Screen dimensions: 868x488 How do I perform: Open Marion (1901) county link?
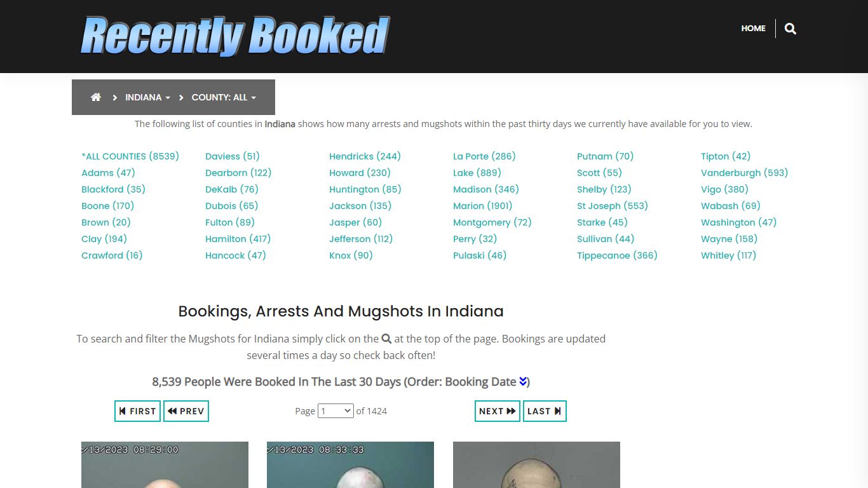coord(483,206)
